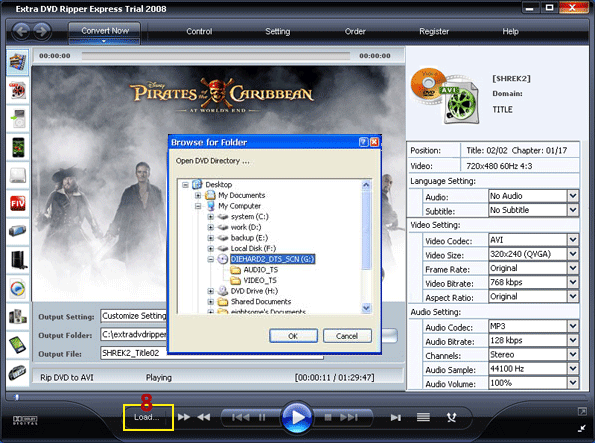Viewport: 595px width, 443px height.
Task: Collapse the DIEHARD2_DTS_SCN (G:) node
Action: click(211, 259)
